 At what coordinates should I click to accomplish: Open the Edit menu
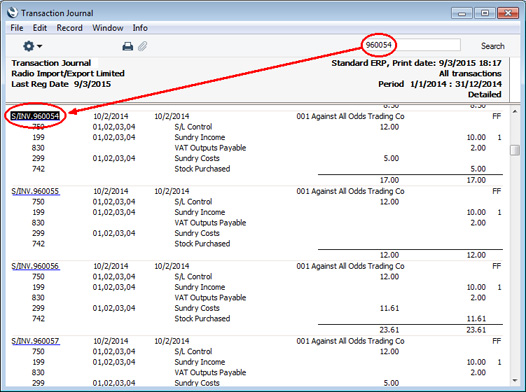click(x=40, y=28)
